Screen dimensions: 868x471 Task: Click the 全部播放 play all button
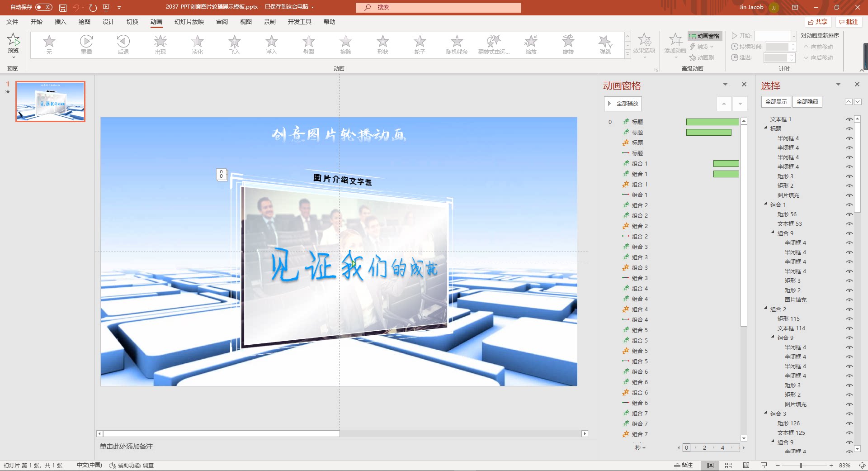tap(623, 104)
